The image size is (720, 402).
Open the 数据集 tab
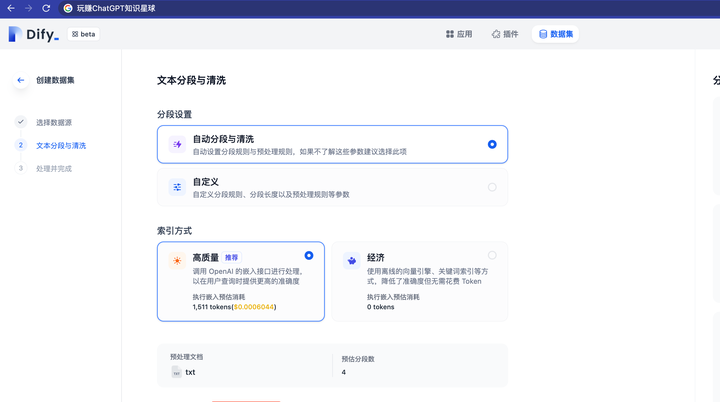click(556, 34)
